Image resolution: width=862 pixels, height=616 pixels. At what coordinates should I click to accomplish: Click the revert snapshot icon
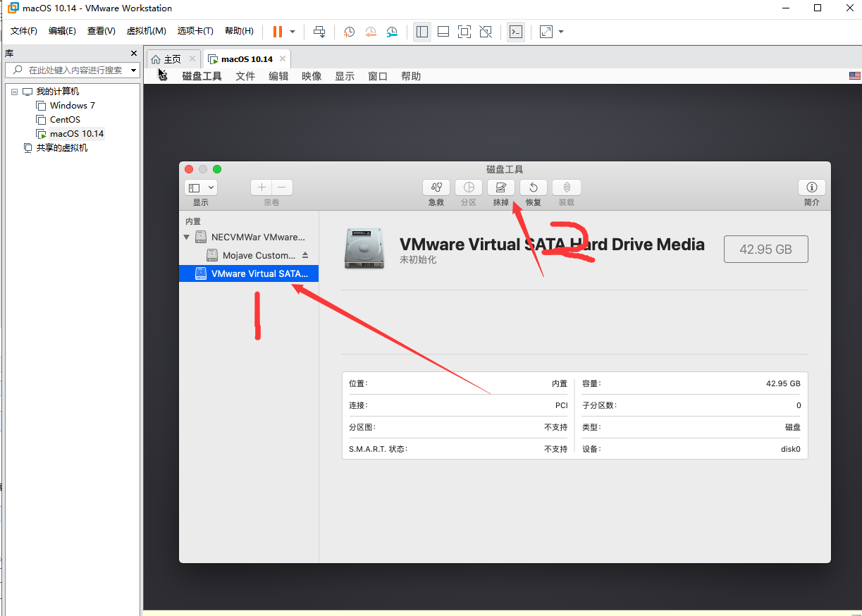371,32
